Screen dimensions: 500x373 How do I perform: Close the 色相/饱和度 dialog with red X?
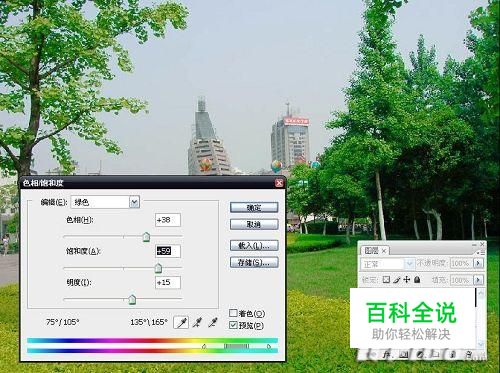[x=279, y=183]
